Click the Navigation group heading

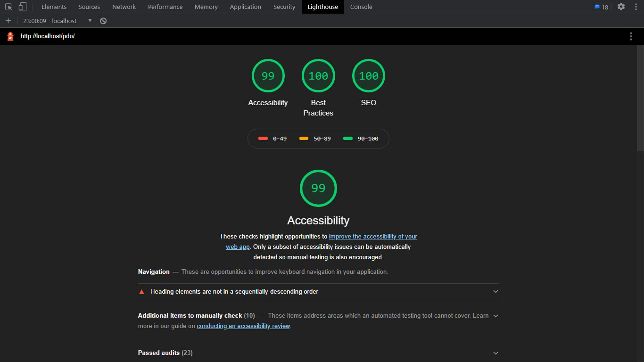[x=154, y=272]
